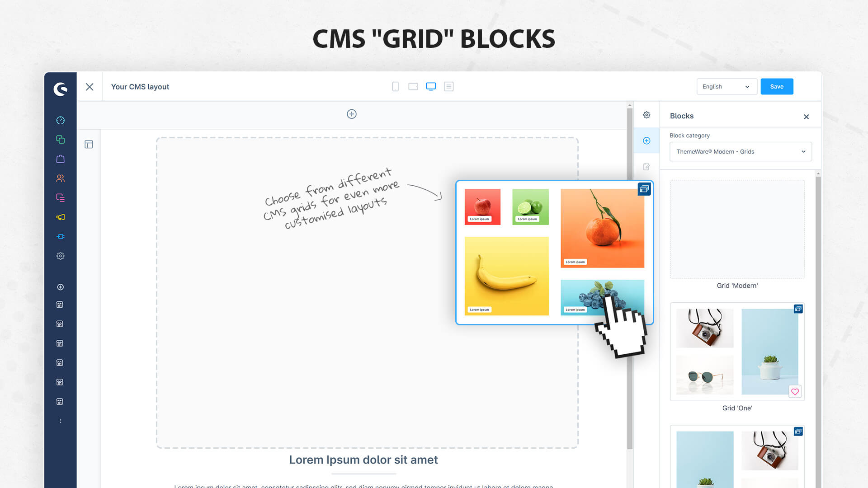Click the CMS layout title input field
This screenshot has height=488, width=868.
pos(140,86)
